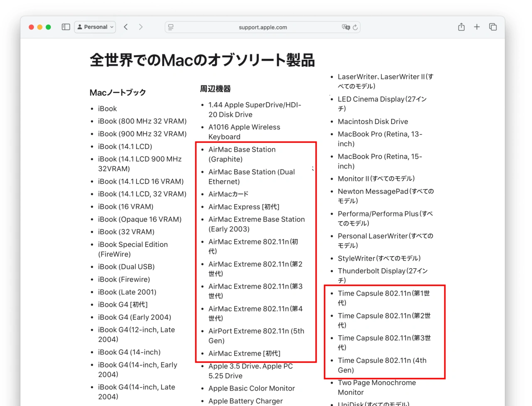Image resolution: width=532 pixels, height=406 pixels.
Task: Click the Macノートブック section heading
Action: point(118,93)
